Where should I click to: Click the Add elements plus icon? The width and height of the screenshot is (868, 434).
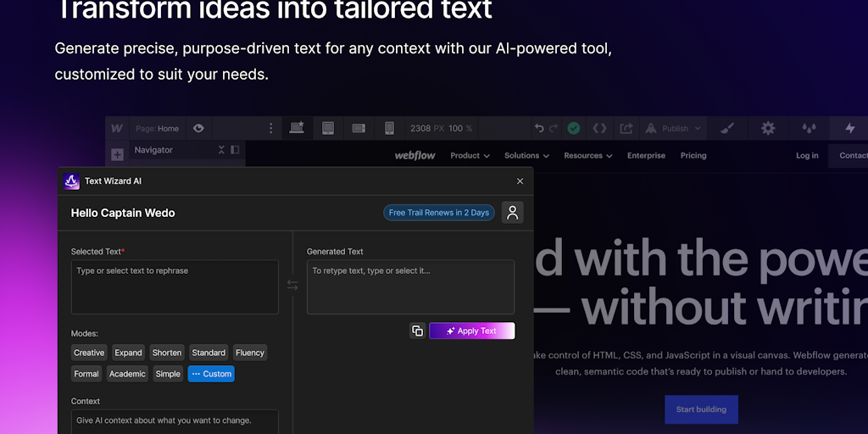(x=117, y=155)
